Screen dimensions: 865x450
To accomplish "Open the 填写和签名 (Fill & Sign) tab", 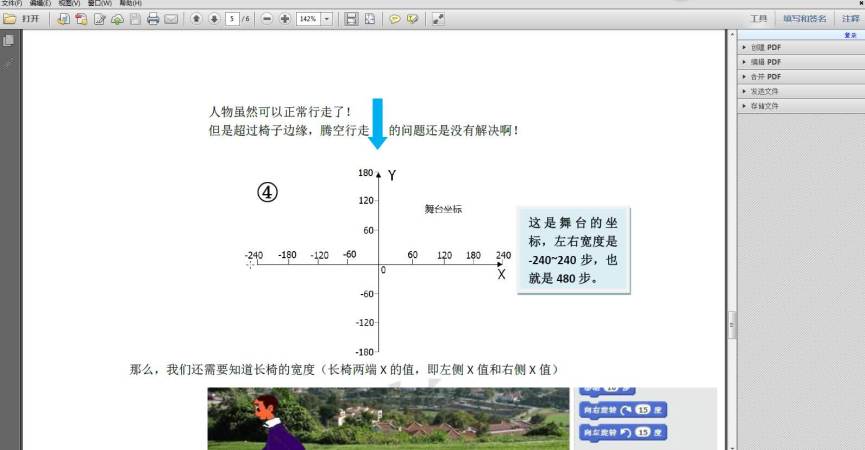I will click(x=804, y=19).
